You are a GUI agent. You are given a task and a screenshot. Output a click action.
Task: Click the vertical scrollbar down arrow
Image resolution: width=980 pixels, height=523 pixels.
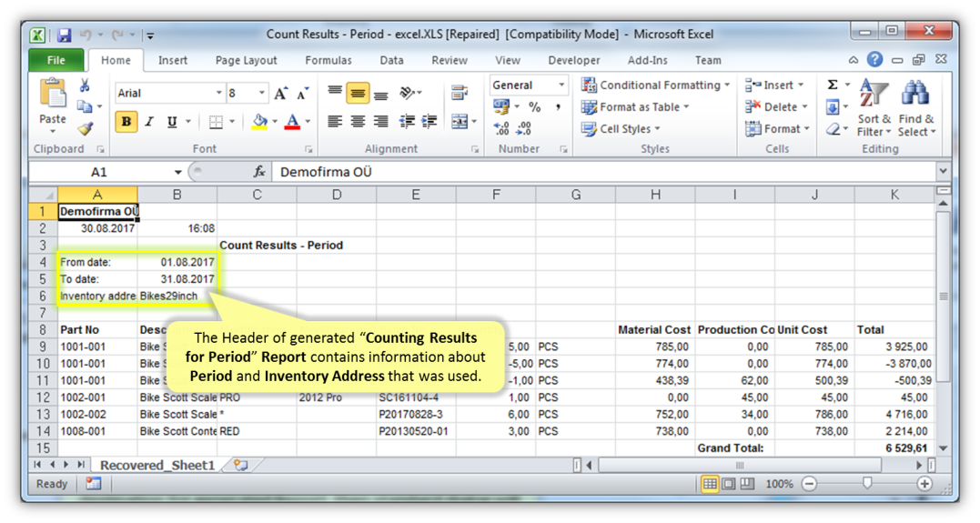click(x=943, y=448)
